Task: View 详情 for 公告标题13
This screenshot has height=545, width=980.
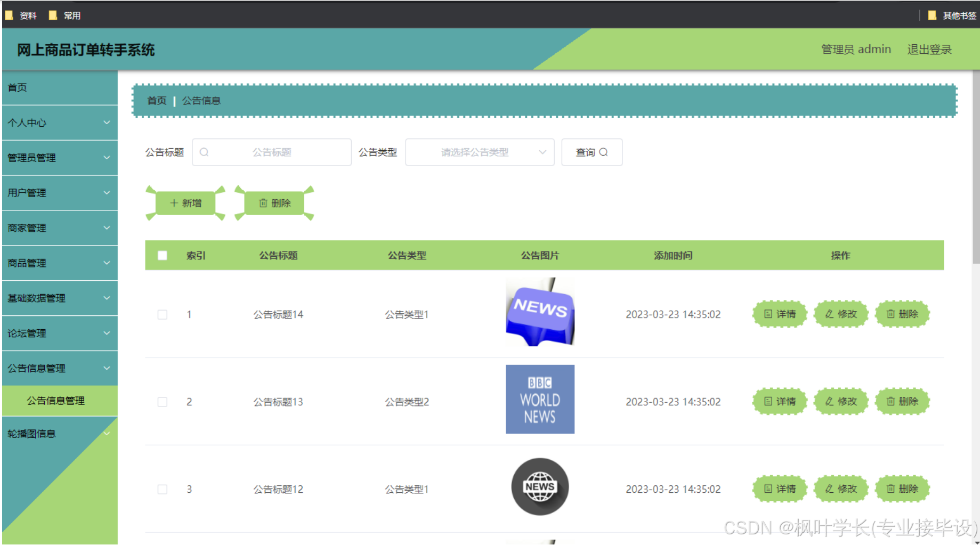Action: click(x=780, y=402)
